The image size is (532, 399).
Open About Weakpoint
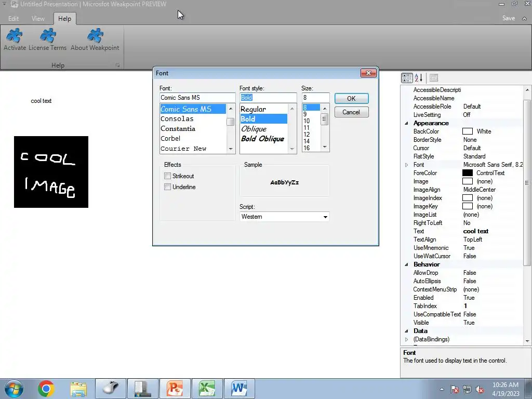click(x=95, y=39)
